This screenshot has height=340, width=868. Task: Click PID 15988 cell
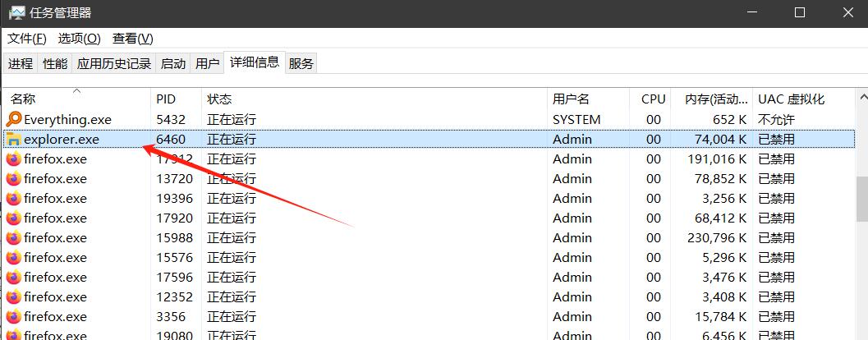(175, 238)
